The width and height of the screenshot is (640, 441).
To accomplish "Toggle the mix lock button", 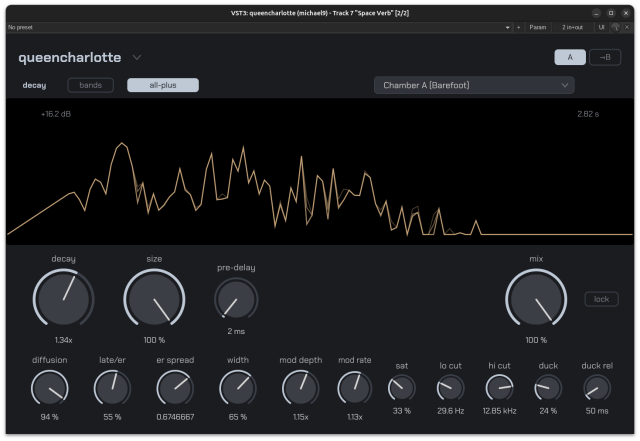I will 601,299.
